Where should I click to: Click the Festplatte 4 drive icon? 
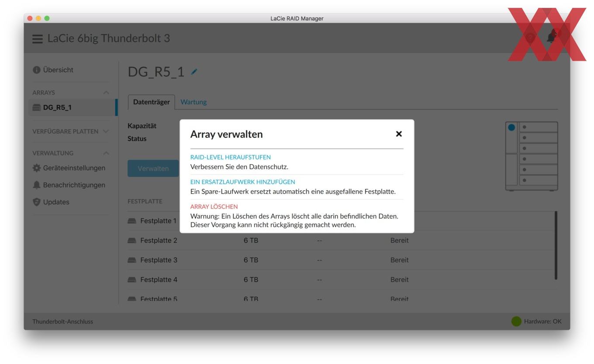pos(131,280)
